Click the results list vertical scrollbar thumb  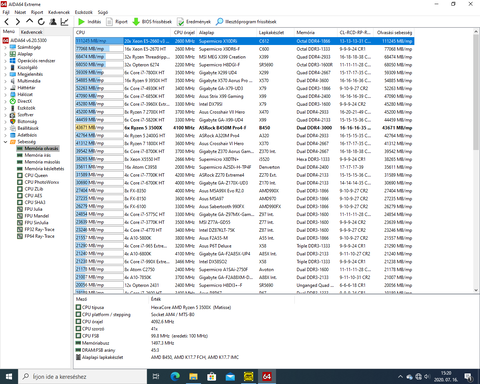pos(476,91)
